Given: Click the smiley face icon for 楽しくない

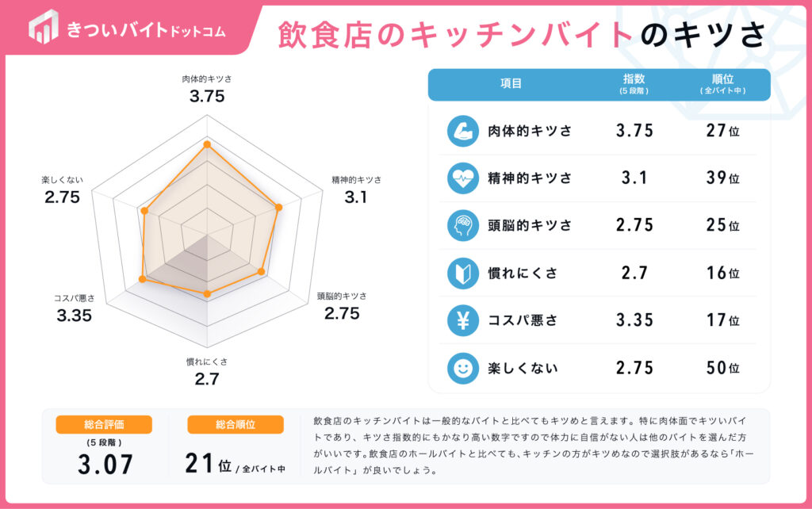Looking at the screenshot, I should pos(462,368).
